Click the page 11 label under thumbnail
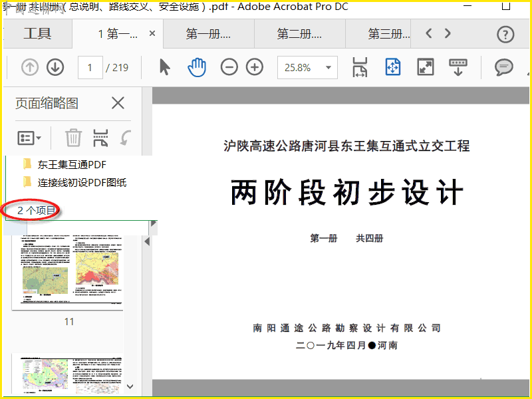Viewport: 532px width, 399px height. 69,321
